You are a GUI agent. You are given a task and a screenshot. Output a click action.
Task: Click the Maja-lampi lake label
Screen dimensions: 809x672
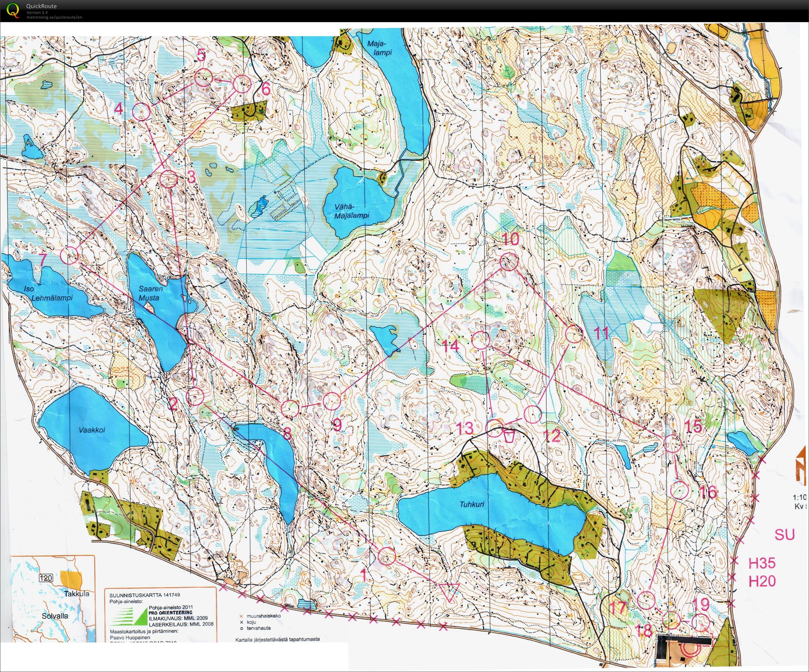point(380,47)
